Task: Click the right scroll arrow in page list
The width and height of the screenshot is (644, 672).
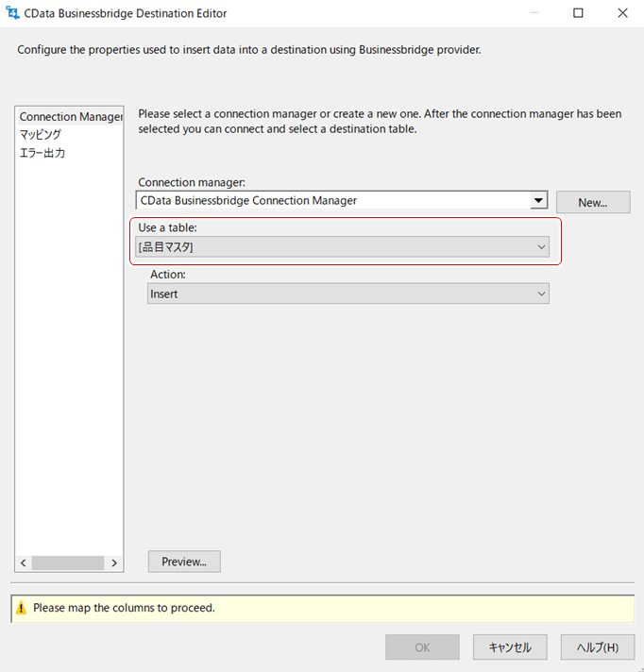Action: point(114,563)
